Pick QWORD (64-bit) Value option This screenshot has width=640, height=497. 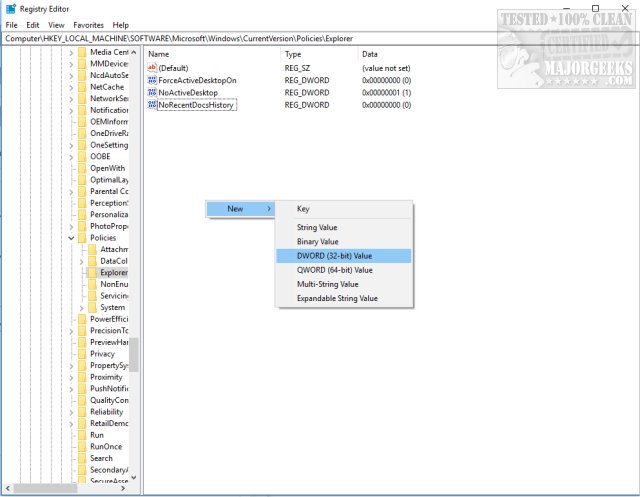344,270
